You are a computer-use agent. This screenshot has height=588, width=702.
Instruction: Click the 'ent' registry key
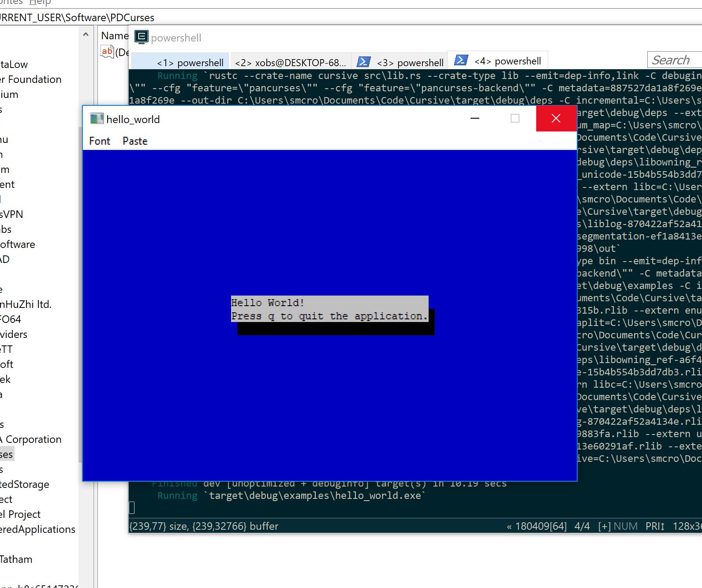tap(7, 184)
